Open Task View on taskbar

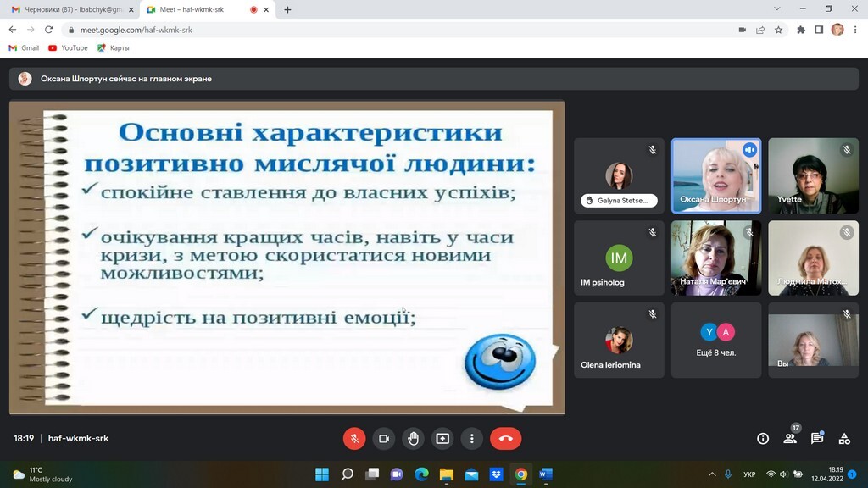[372, 474]
